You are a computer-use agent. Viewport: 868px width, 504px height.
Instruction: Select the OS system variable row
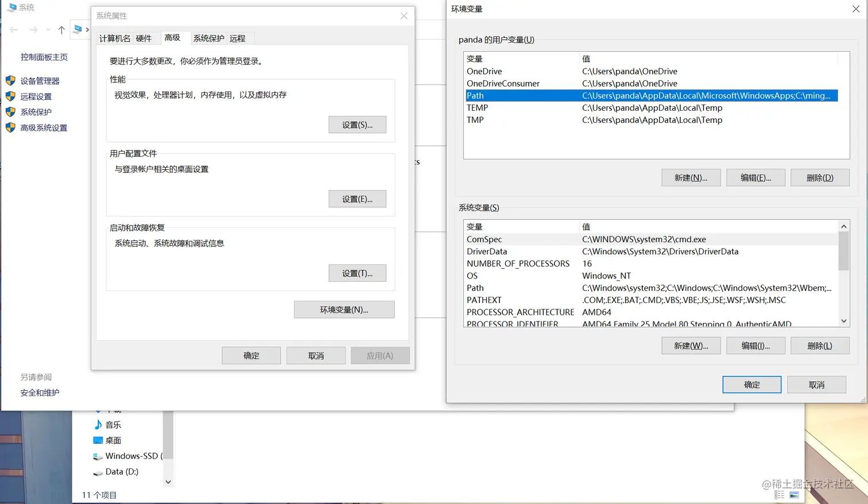pos(652,276)
